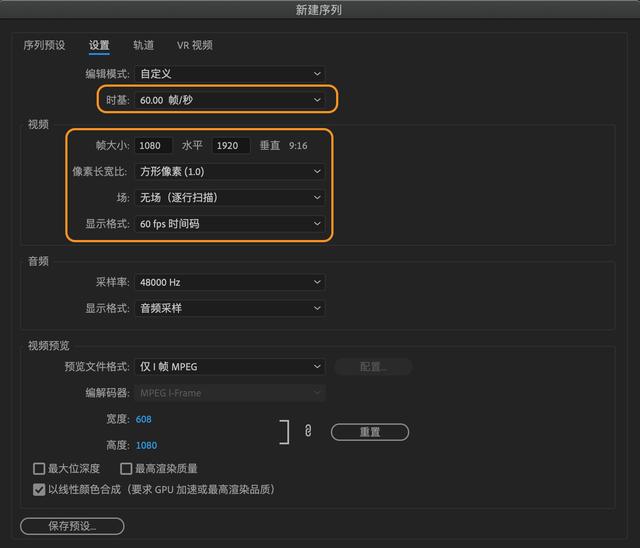The image size is (640, 548).
Task: Open the 预览文件格式 仅 I 帧 MPEG dropdown
Action: [230, 367]
